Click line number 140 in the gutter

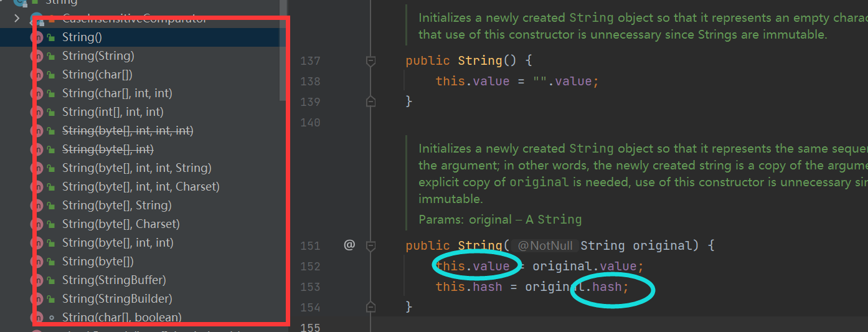309,122
